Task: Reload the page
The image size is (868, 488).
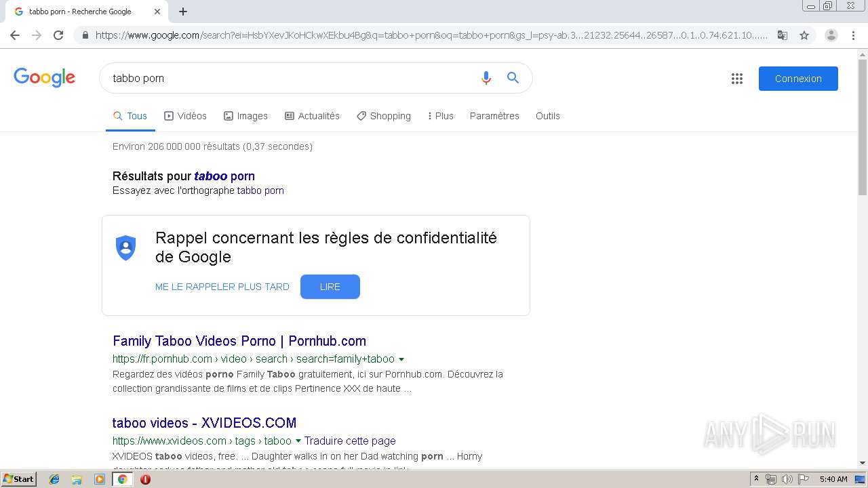Action: point(58,35)
